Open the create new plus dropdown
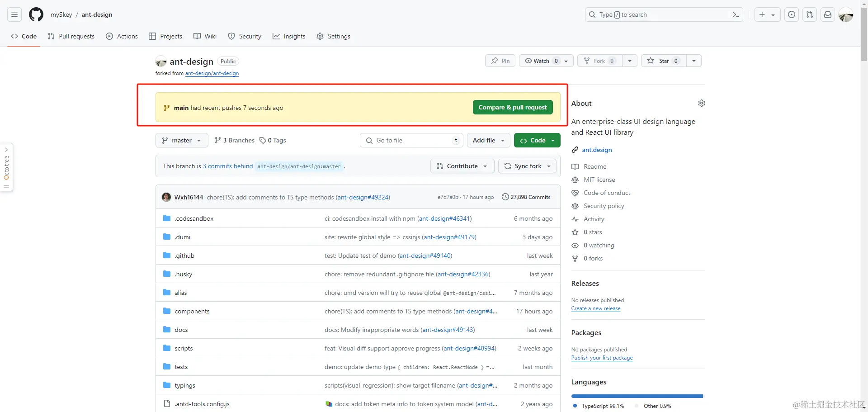Screen dimensions: 868x412 [767, 14]
